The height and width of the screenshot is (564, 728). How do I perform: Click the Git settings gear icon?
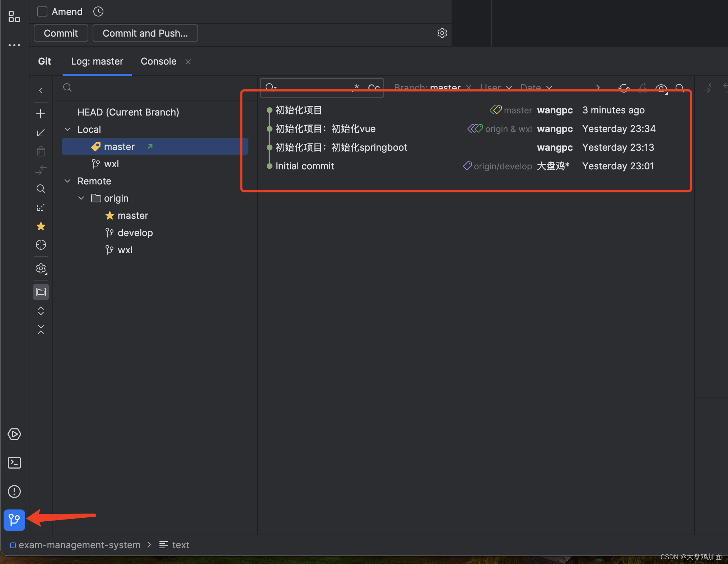[442, 33]
